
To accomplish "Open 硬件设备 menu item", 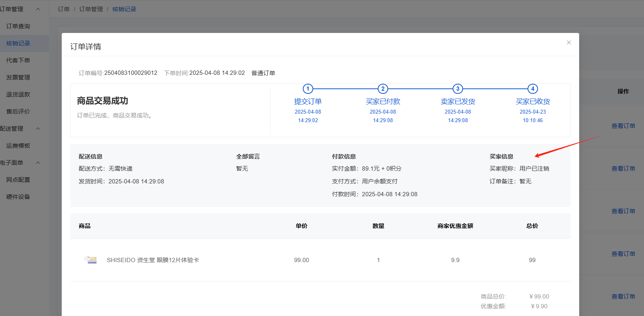I will [18, 197].
